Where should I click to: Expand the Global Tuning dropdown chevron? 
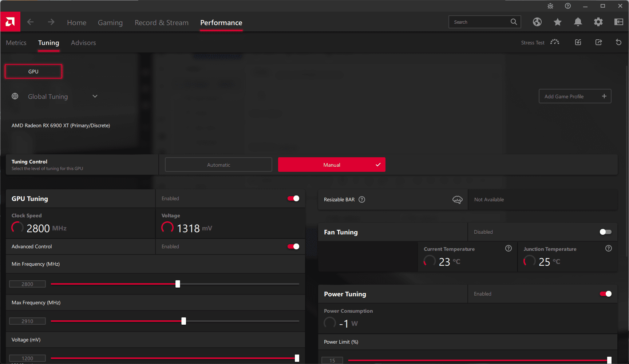[x=95, y=96]
